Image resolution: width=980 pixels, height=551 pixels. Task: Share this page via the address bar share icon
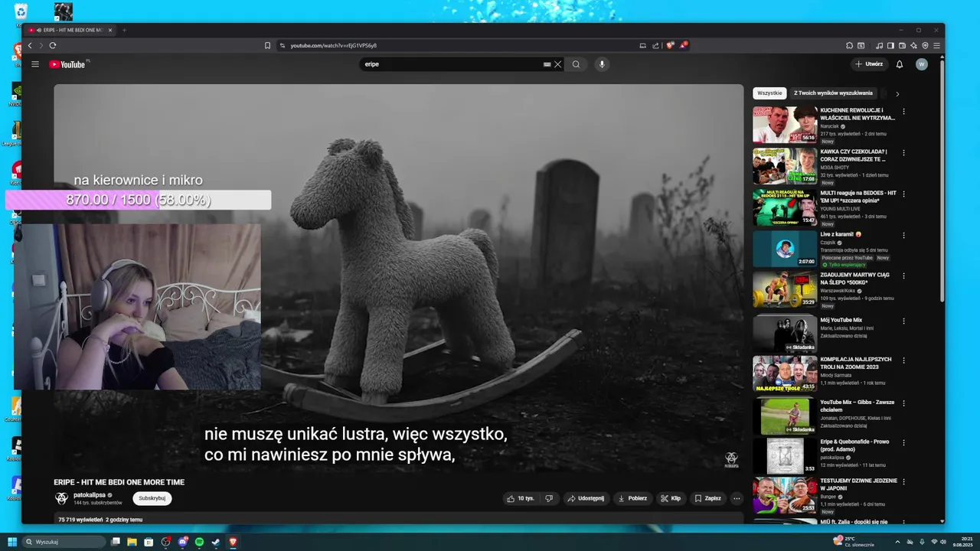tap(655, 45)
